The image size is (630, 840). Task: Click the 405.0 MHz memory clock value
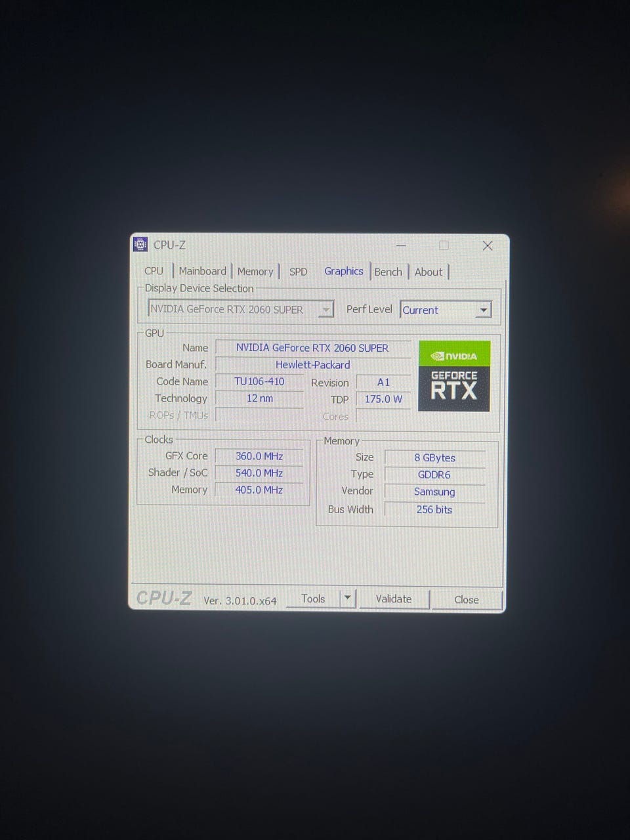click(259, 490)
